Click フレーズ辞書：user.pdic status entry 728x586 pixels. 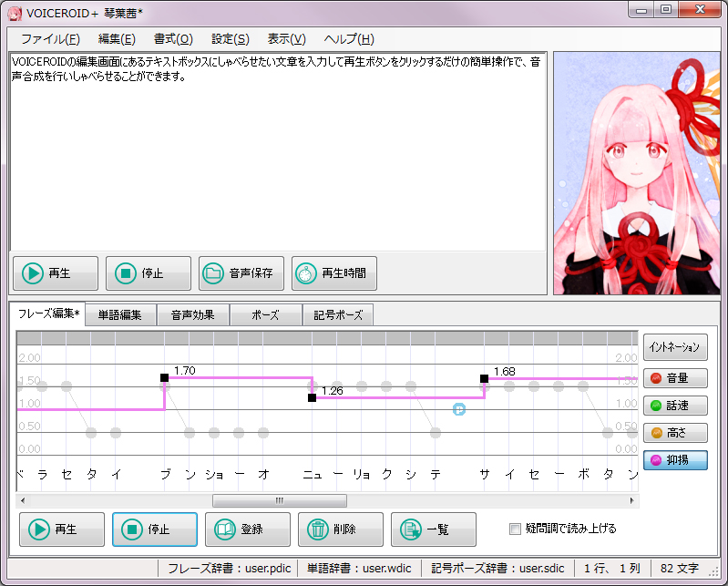click(230, 569)
